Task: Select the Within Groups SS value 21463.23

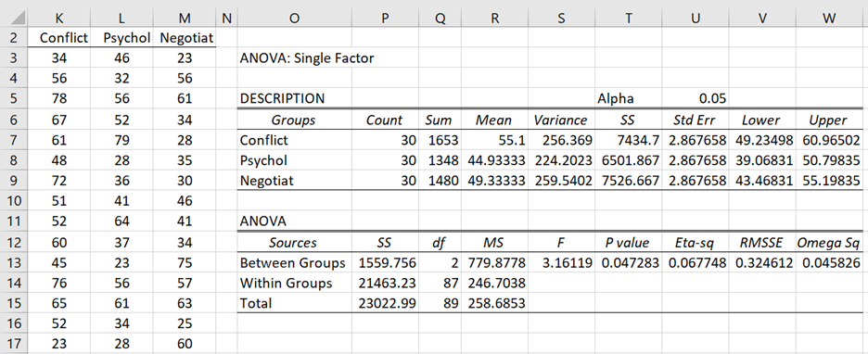Action: pos(385,284)
